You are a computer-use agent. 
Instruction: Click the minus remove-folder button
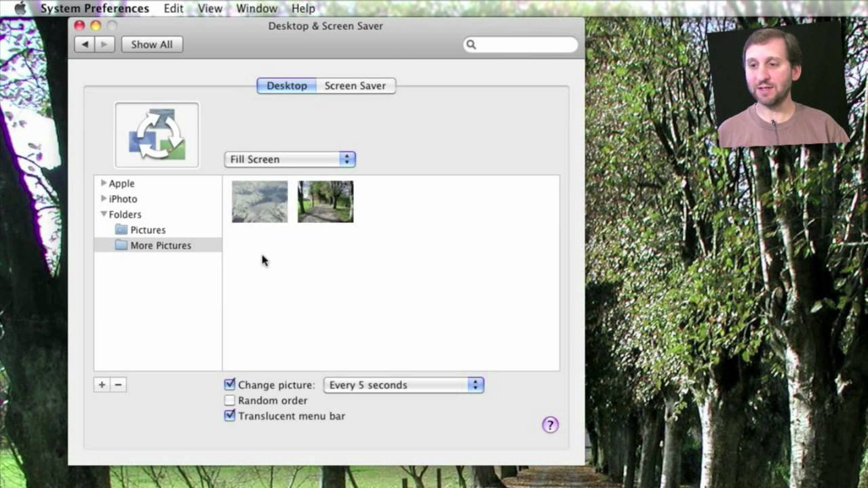pyautogui.click(x=118, y=384)
